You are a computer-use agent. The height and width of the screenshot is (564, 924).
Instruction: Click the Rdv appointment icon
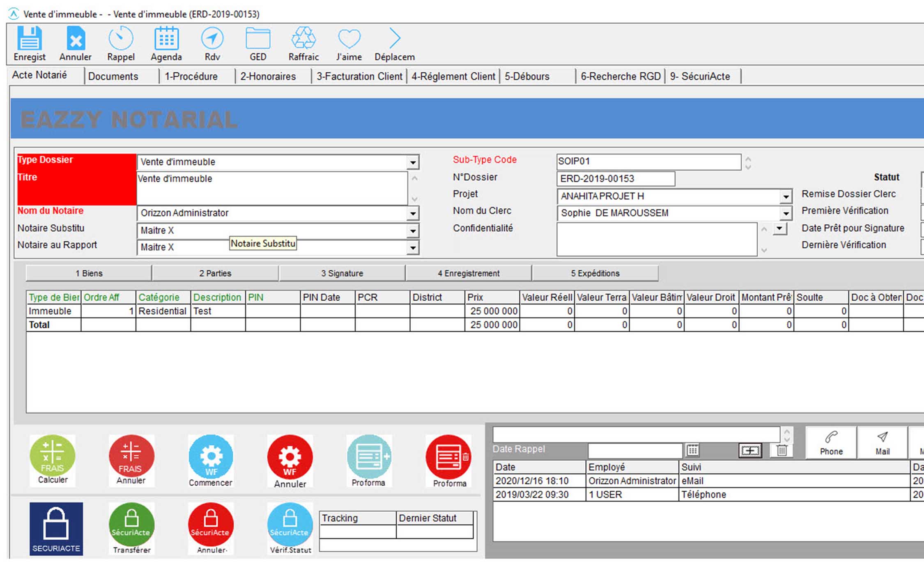coord(212,38)
